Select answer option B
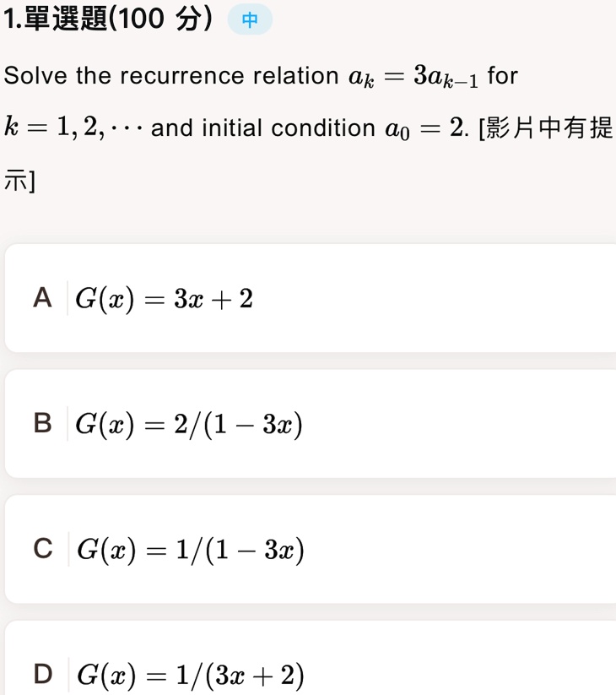616x695 pixels. [310, 423]
